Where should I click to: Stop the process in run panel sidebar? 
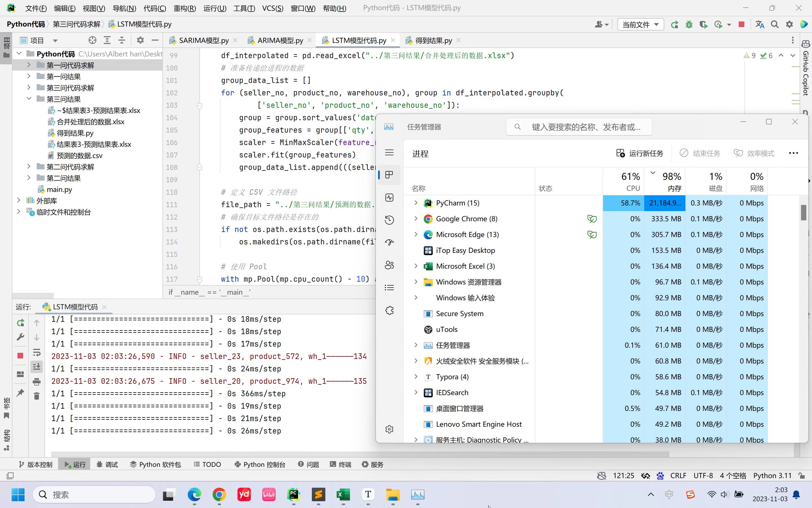click(x=21, y=356)
